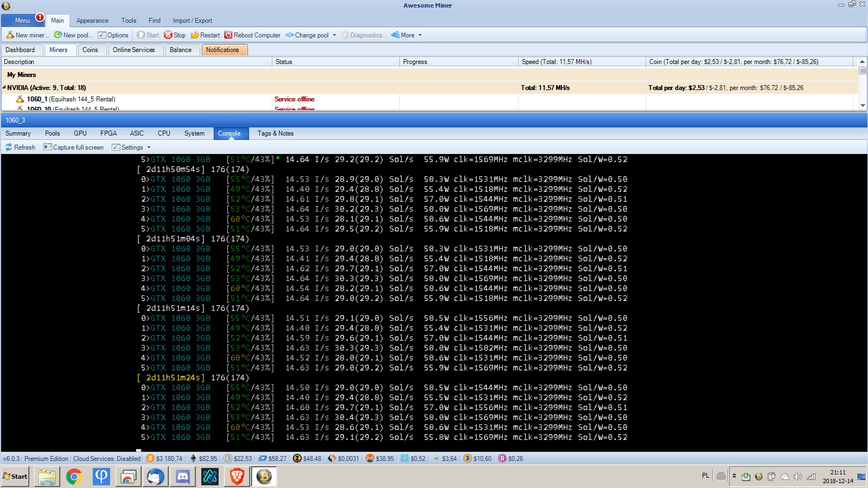The image size is (868, 488).
Task: Select miner 1060_1 Equihash 144_5 Rental
Action: click(x=71, y=99)
